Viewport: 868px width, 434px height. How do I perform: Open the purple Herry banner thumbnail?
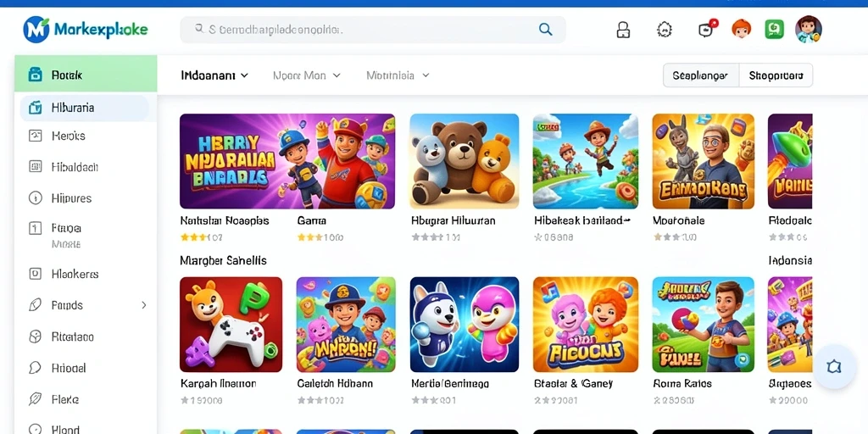[287, 161]
